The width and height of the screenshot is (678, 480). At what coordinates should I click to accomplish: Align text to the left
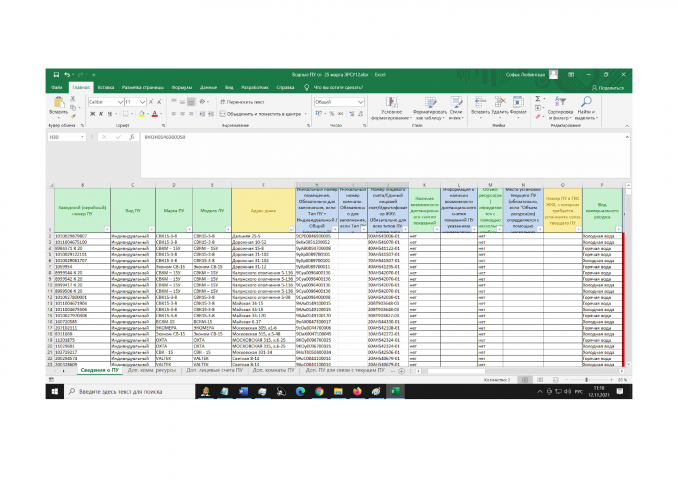click(173, 114)
